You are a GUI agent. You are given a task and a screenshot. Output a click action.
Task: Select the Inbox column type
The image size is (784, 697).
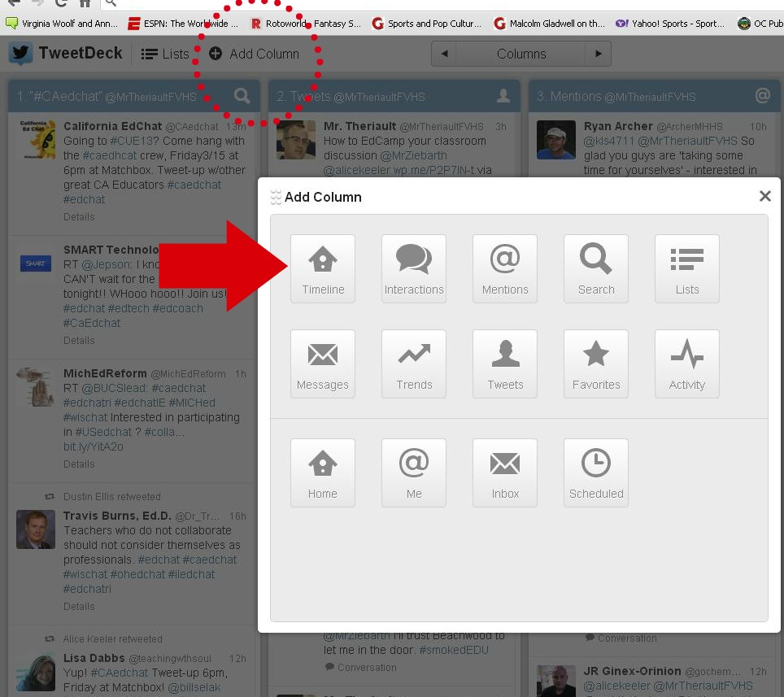pos(505,473)
